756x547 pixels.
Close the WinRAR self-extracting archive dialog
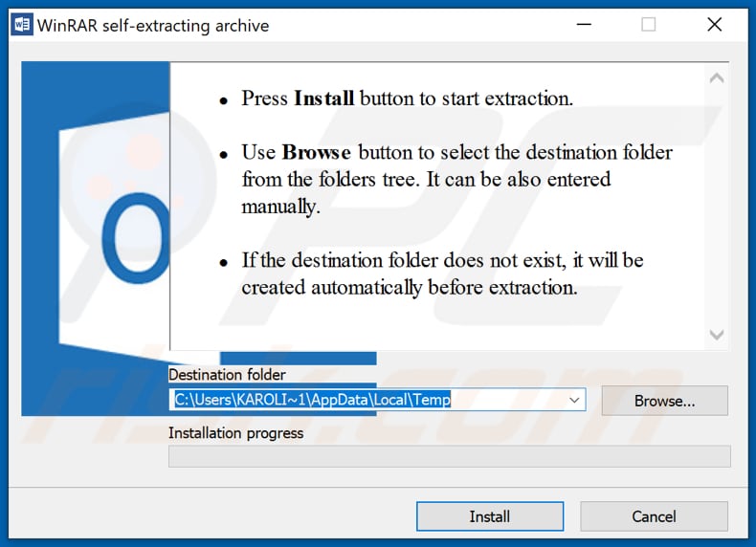click(714, 26)
